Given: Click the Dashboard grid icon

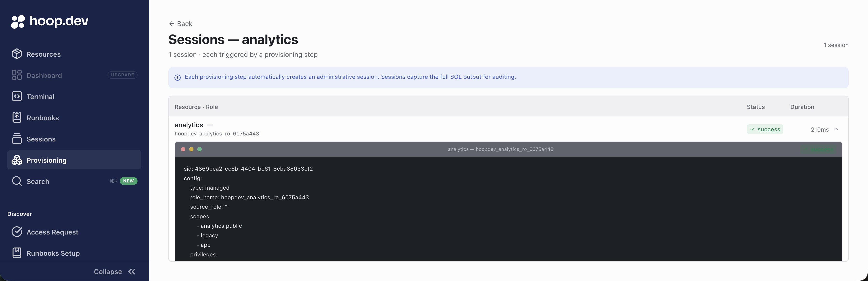Looking at the screenshot, I should 17,75.
